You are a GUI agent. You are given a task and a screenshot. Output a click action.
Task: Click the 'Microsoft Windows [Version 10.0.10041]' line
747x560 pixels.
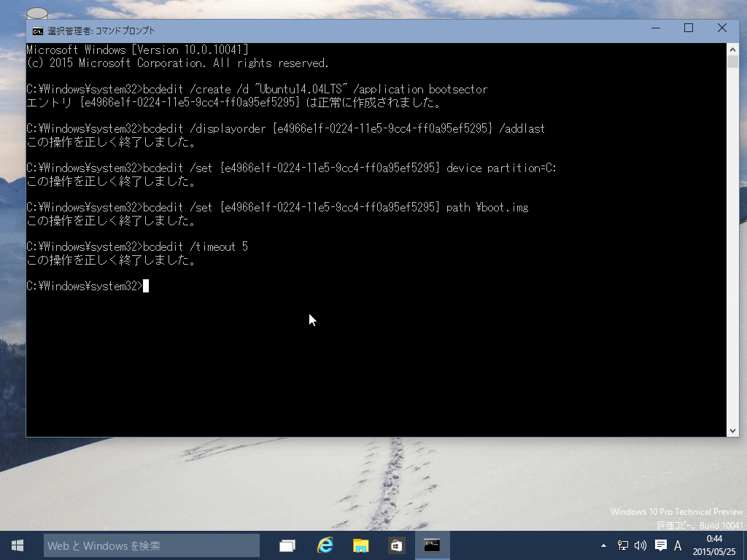point(138,50)
